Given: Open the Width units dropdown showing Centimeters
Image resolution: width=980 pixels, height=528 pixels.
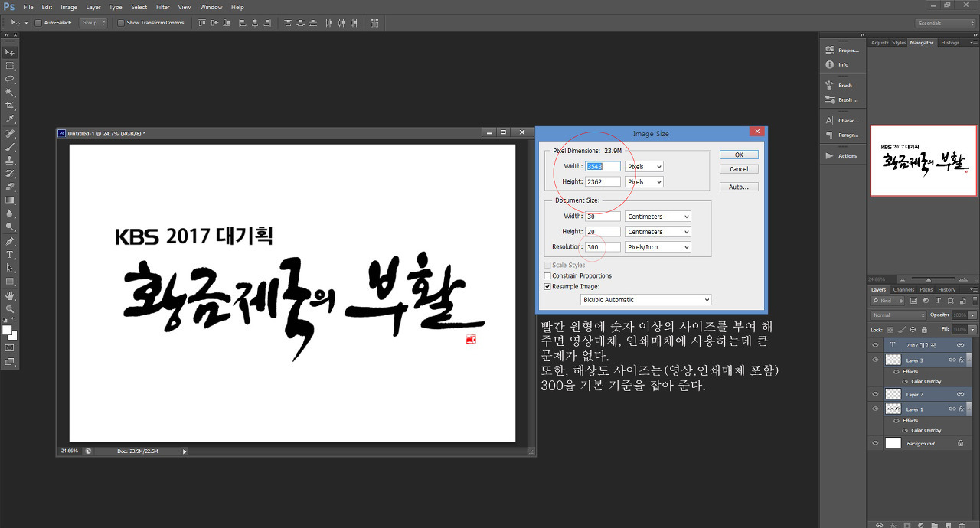Looking at the screenshot, I should pyautogui.click(x=657, y=216).
